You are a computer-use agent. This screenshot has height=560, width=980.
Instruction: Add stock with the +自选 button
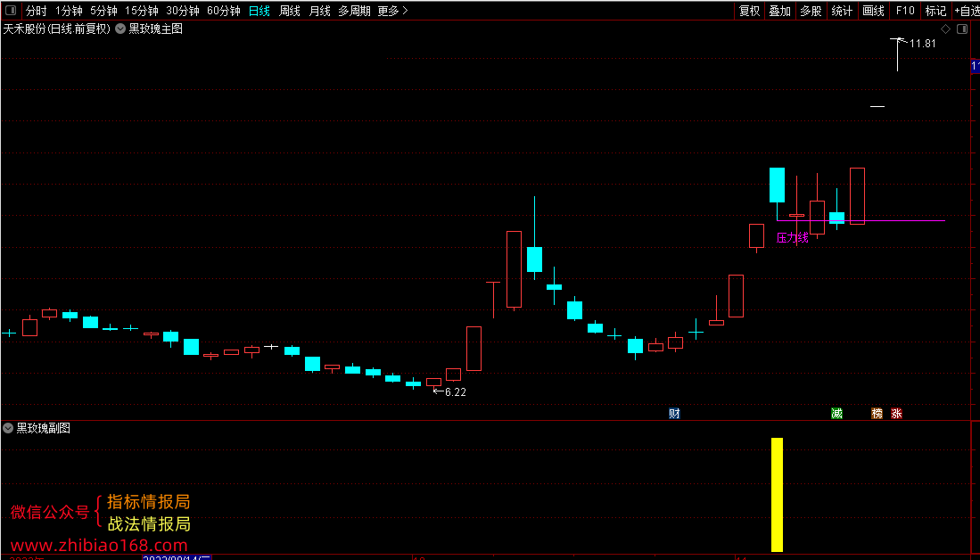tap(967, 11)
